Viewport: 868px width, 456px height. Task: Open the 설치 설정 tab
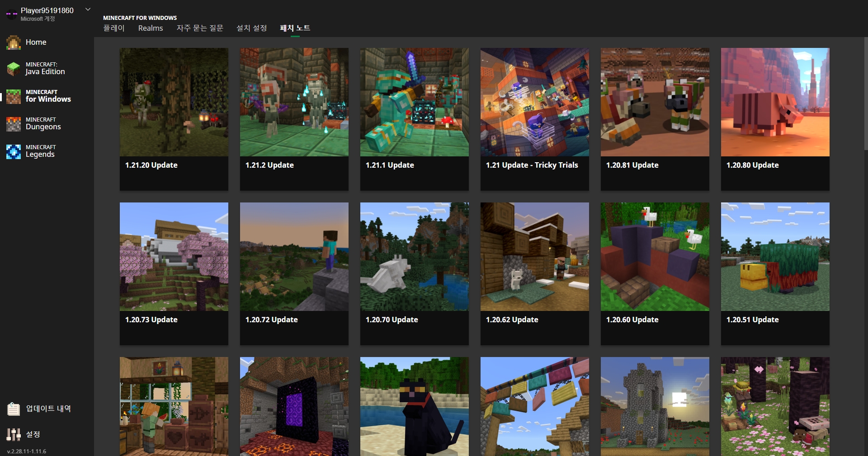coord(252,28)
